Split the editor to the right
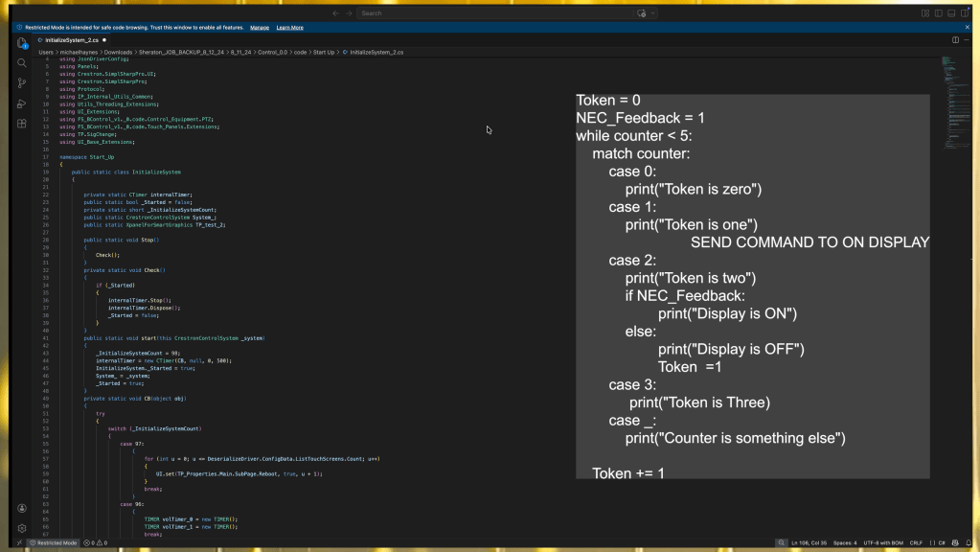The height and width of the screenshot is (552, 980). [x=955, y=40]
